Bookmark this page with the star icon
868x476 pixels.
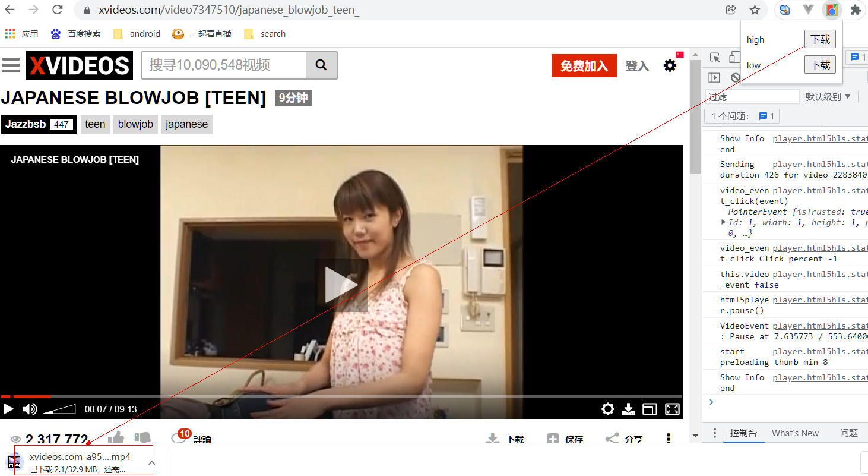click(755, 10)
